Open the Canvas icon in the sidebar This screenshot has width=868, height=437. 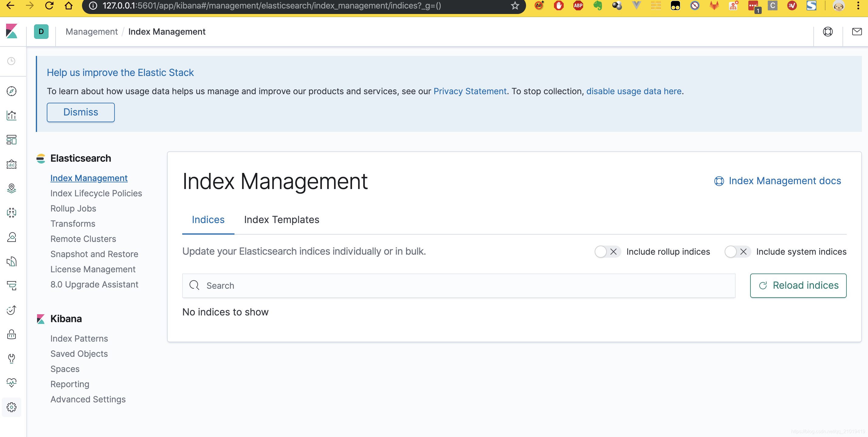coord(12,164)
